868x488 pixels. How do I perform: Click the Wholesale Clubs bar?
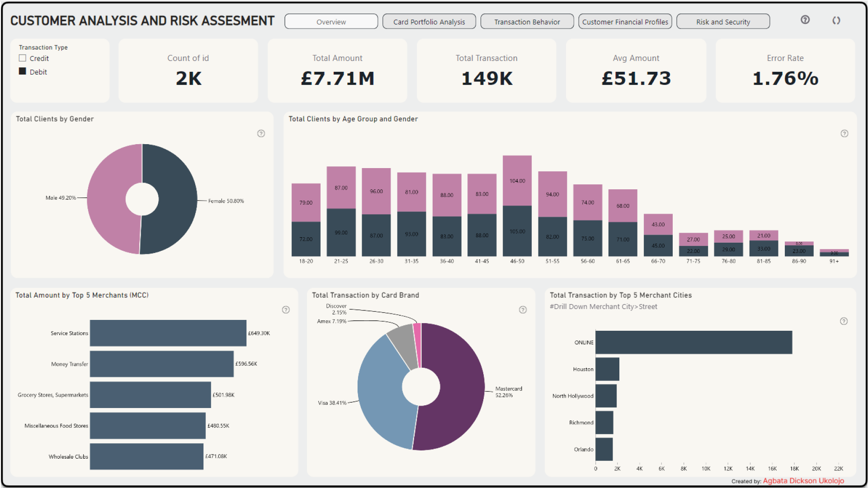click(x=146, y=456)
